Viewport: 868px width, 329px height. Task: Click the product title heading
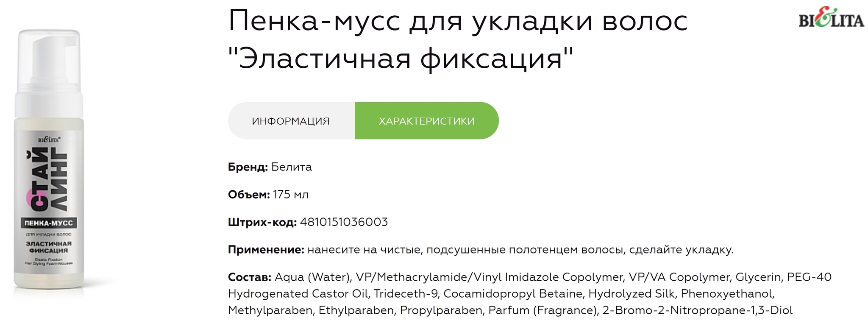click(458, 39)
